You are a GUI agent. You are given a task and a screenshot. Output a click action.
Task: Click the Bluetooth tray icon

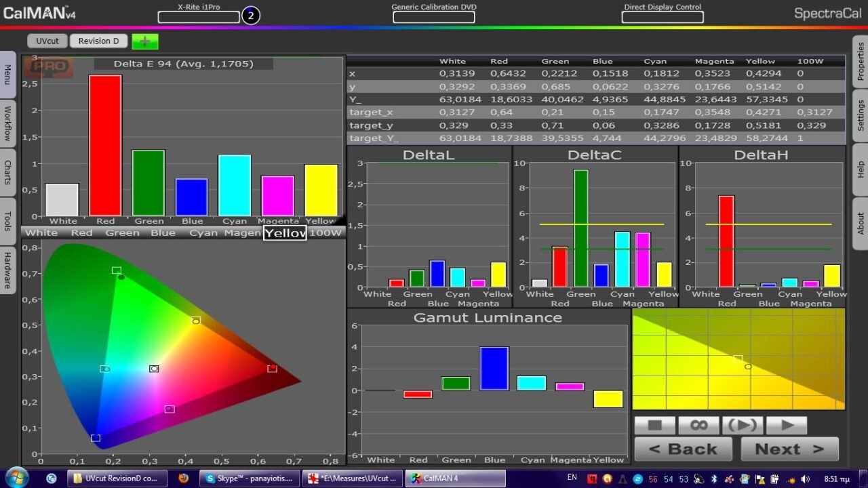(714, 479)
